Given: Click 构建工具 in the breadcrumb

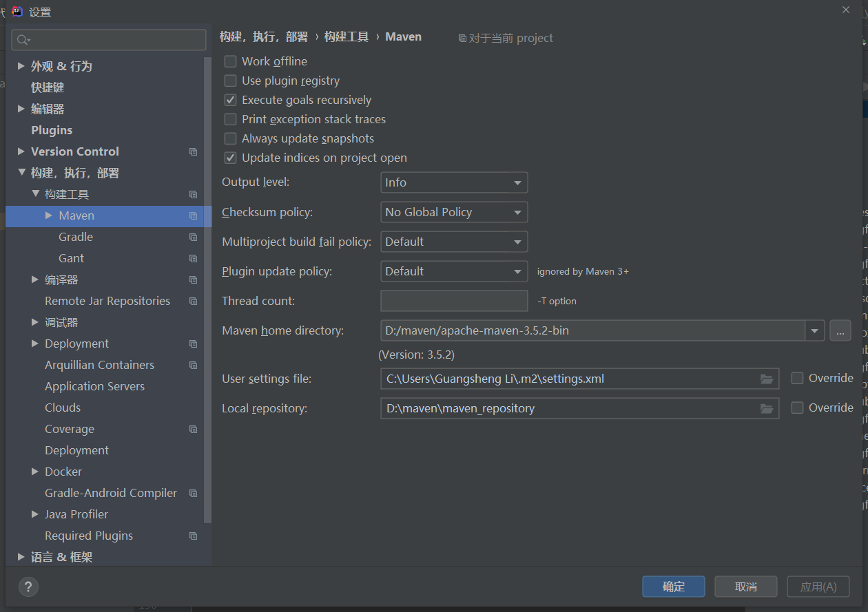Looking at the screenshot, I should pyautogui.click(x=347, y=37).
